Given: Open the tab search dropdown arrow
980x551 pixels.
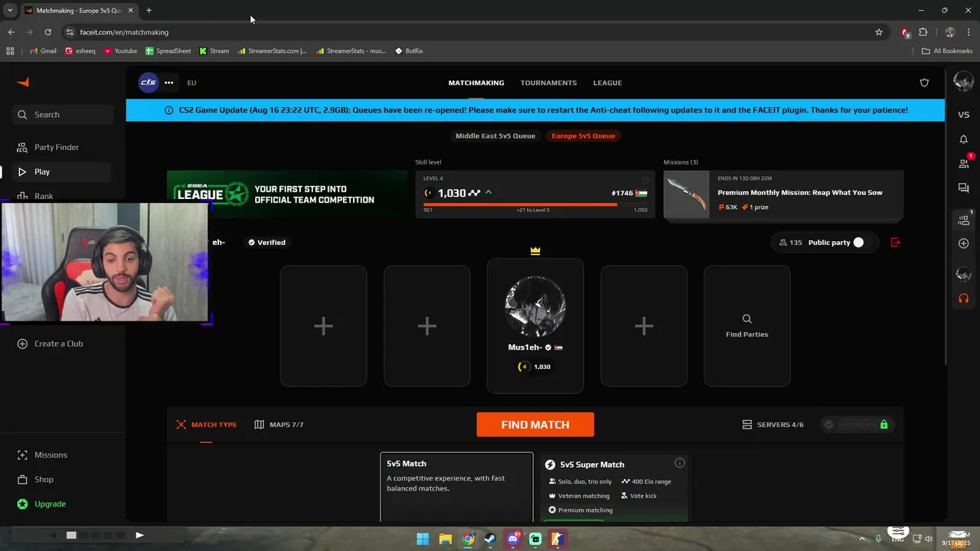Looking at the screenshot, I should click(x=10, y=11).
